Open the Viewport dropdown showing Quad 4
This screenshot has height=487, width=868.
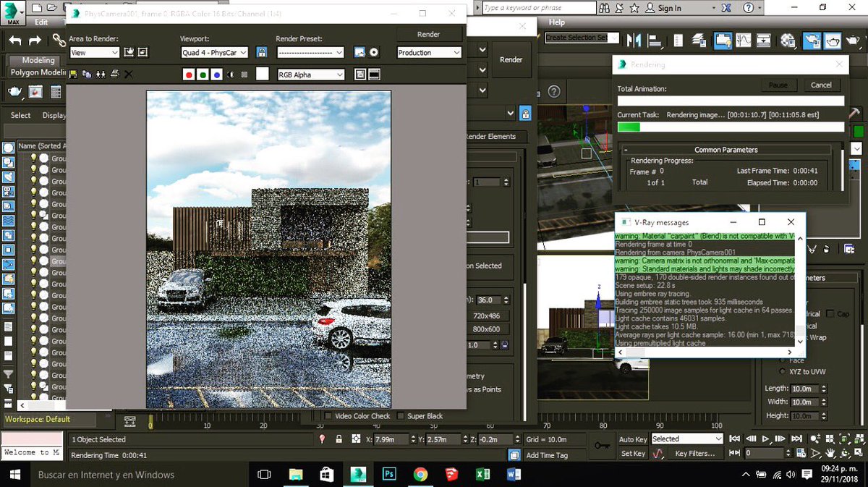tap(215, 53)
